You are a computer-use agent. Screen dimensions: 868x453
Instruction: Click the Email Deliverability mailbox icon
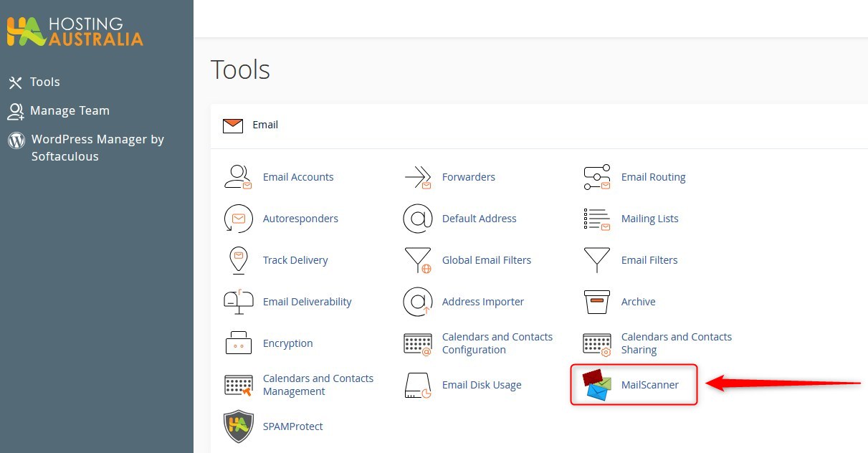(238, 302)
